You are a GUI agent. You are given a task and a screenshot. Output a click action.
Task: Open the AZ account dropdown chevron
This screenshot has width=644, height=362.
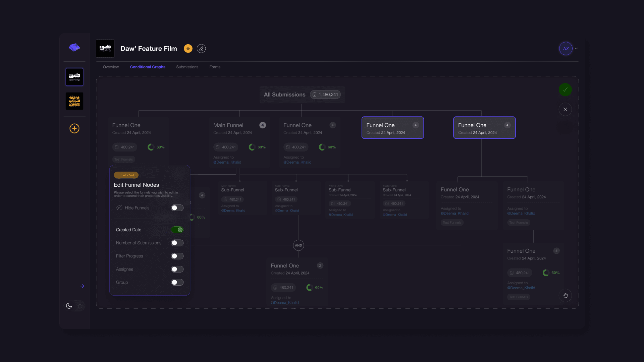(x=576, y=49)
